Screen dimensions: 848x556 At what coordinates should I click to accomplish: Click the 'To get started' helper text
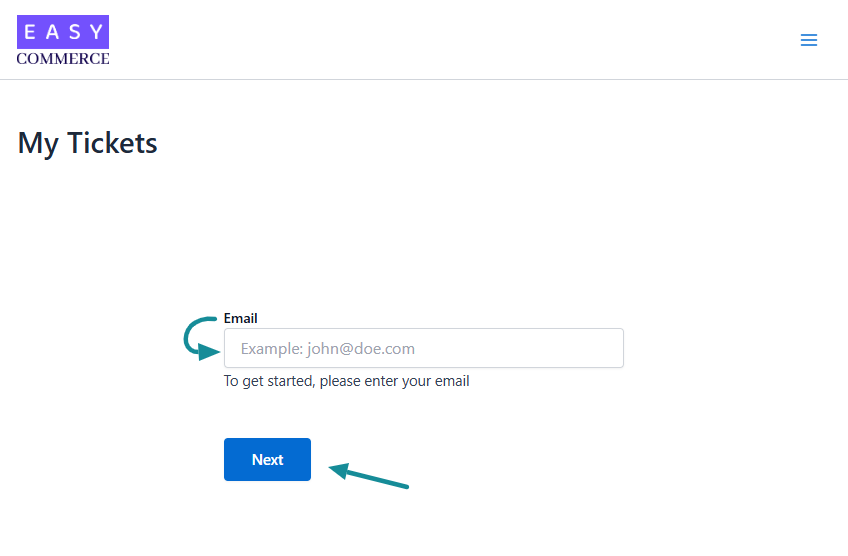[347, 381]
